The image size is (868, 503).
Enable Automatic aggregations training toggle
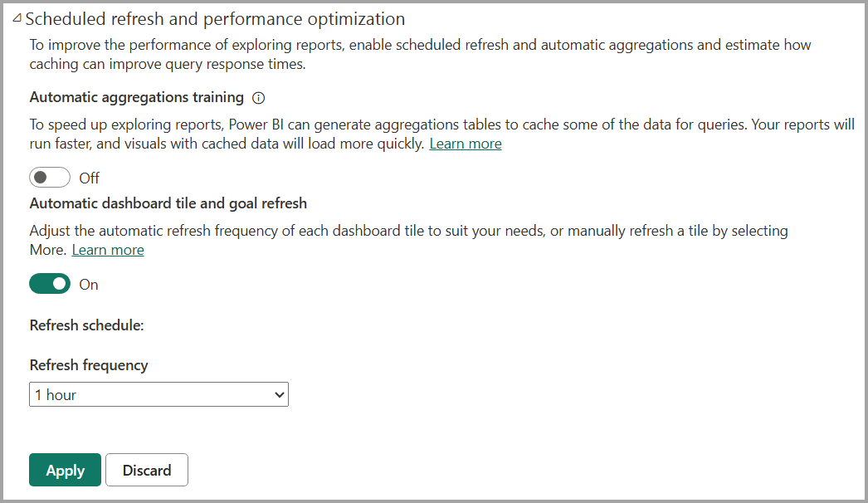pos(49,177)
